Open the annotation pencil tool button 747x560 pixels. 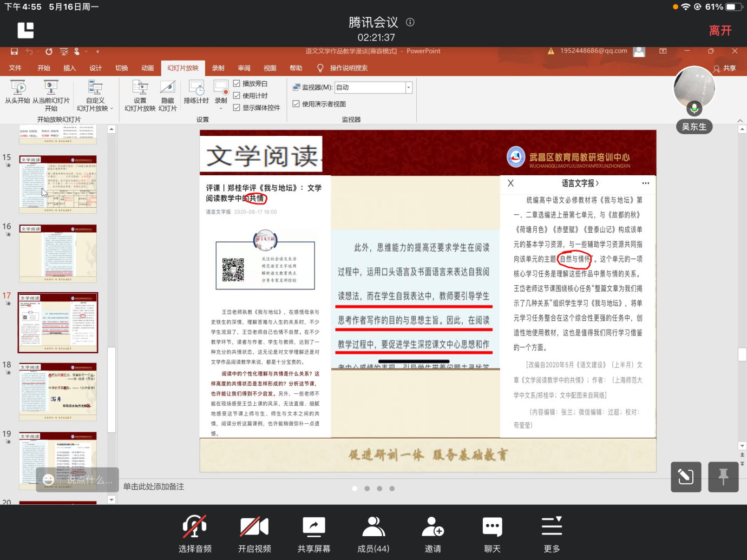(x=686, y=477)
